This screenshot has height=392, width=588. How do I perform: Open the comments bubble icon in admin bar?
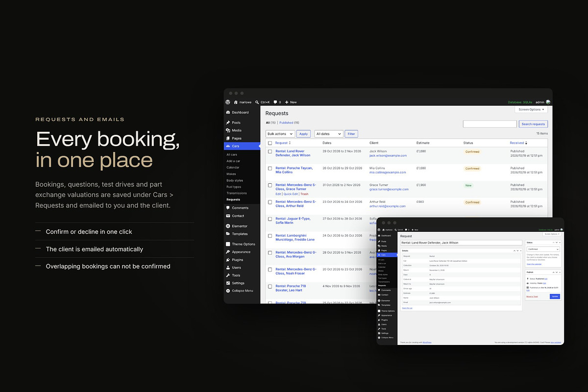tap(275, 102)
